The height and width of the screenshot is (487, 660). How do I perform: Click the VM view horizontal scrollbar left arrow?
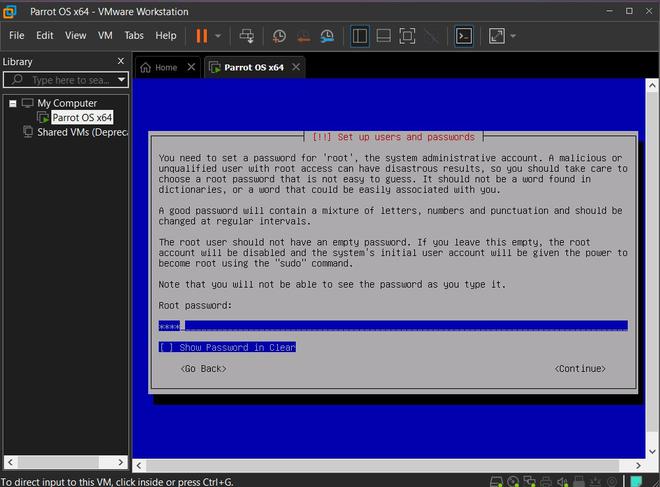139,466
